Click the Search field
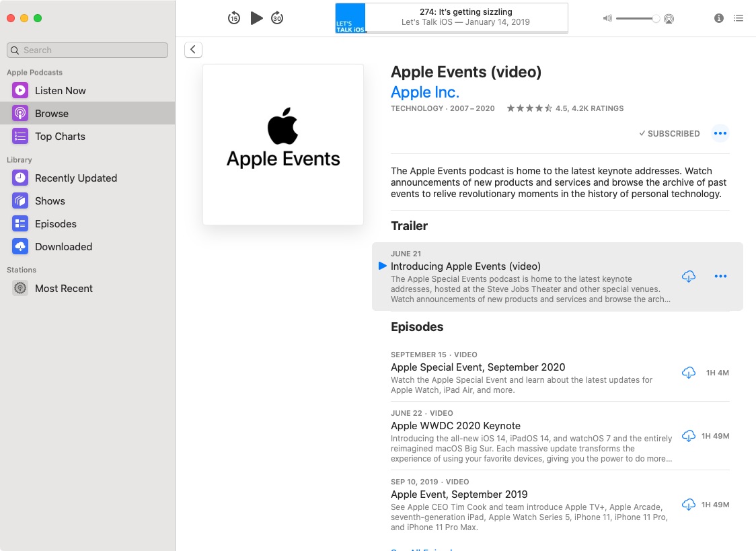756x551 pixels. coord(87,50)
